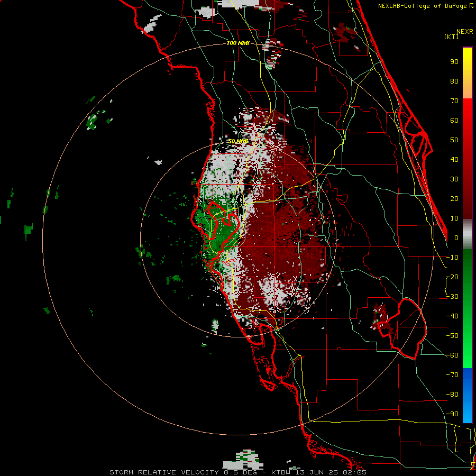
Task: Click the positive "70" knot scale label
Action: coord(454,101)
